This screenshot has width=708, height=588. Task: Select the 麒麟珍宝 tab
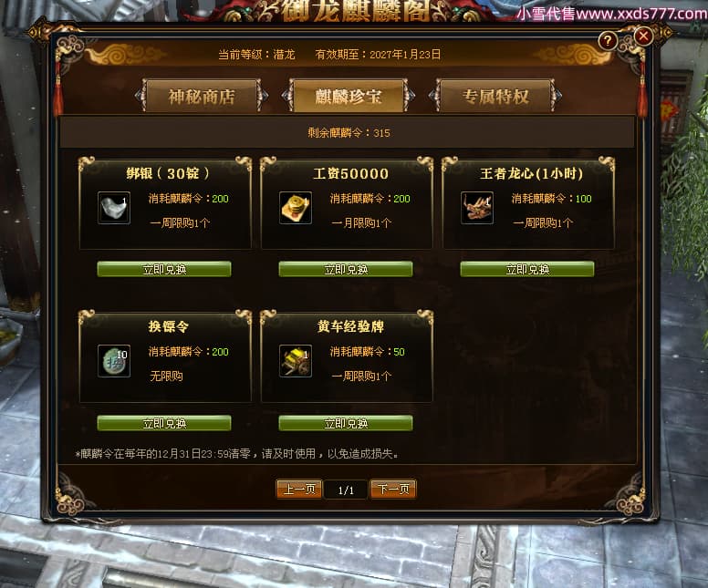(349, 96)
